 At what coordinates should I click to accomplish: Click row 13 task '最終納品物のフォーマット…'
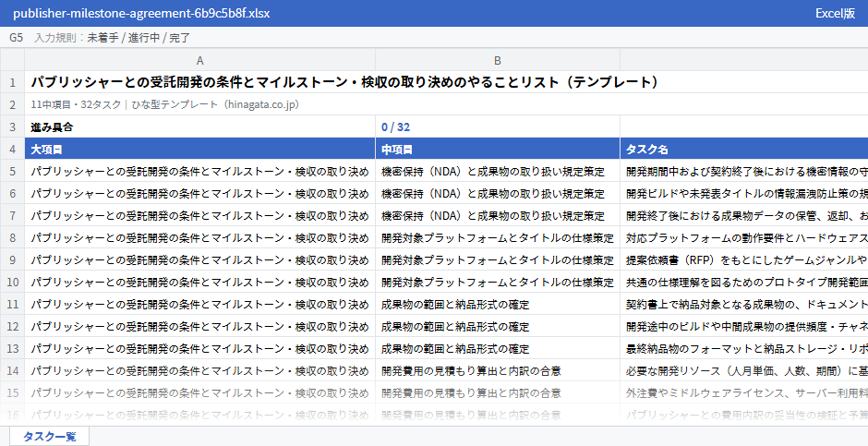tap(744, 348)
